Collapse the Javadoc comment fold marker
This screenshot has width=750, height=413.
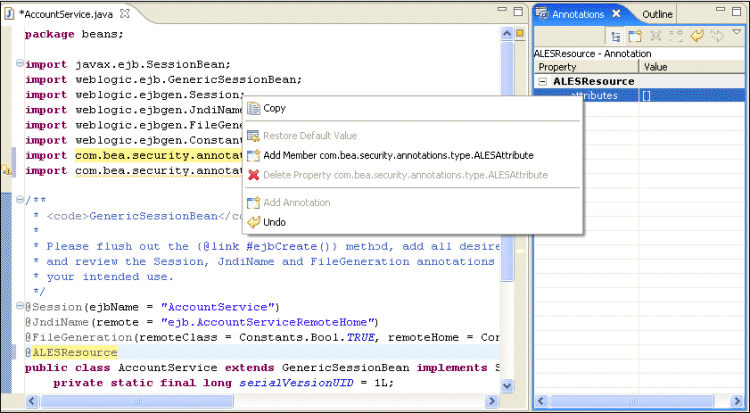pos(20,199)
